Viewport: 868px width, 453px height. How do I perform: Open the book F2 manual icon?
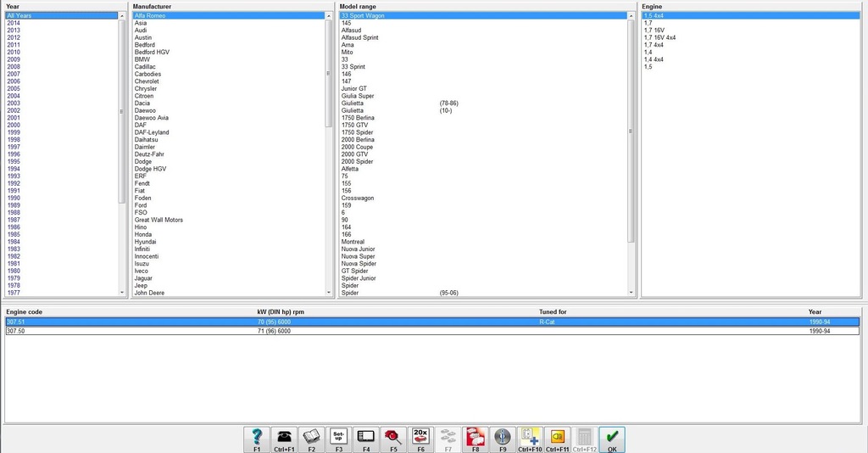311,439
